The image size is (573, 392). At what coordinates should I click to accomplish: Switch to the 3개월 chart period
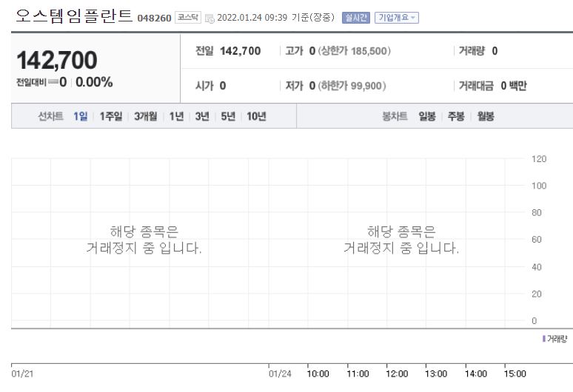[x=145, y=116]
